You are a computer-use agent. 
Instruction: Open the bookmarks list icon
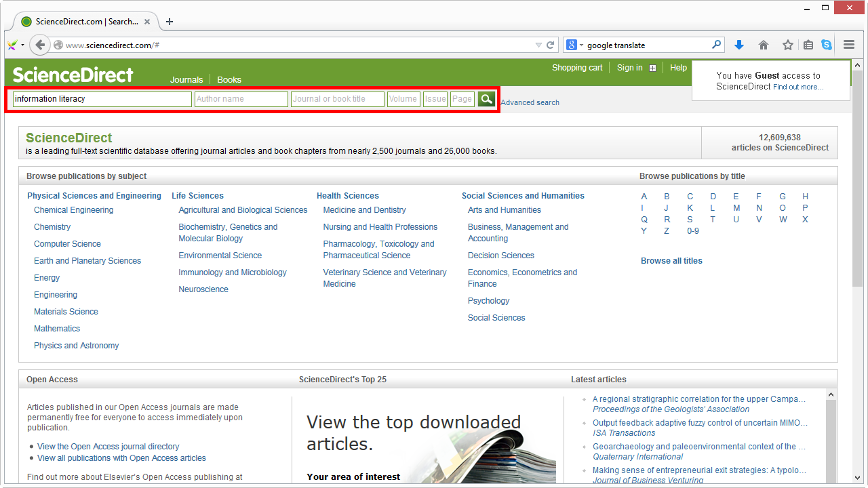[x=808, y=45]
